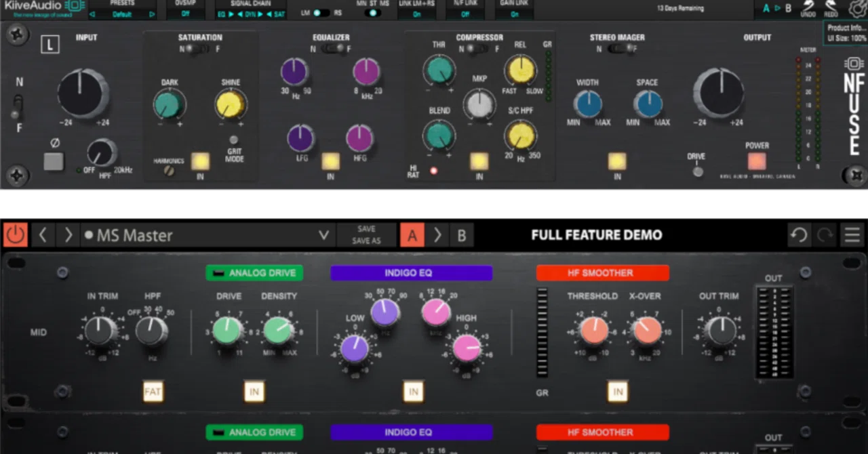The height and width of the screenshot is (454, 868).
Task: Open the NFuse Default preset selector
Action: pos(122,14)
